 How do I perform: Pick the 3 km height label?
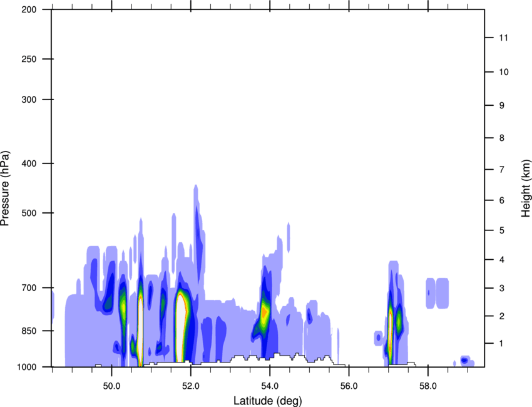point(501,288)
